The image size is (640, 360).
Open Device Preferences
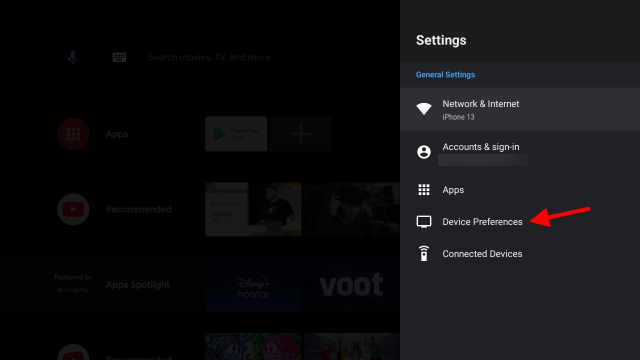[x=520, y=222]
